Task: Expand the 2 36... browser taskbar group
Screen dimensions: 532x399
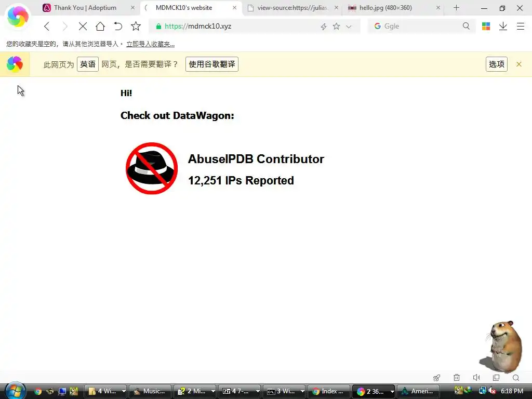Action: tap(374, 391)
